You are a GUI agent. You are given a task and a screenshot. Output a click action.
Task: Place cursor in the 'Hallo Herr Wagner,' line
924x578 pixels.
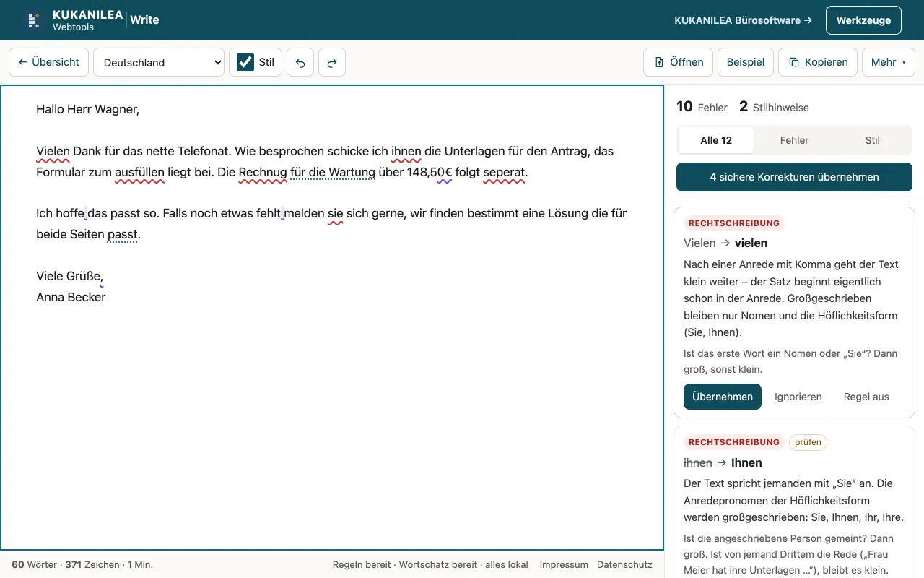tap(87, 110)
